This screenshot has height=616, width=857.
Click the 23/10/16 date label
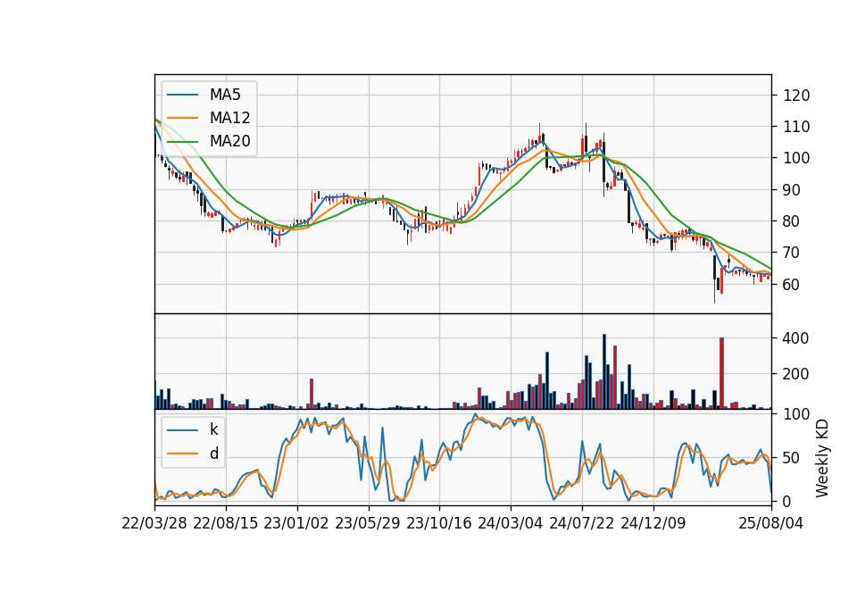pyautogui.click(x=439, y=523)
